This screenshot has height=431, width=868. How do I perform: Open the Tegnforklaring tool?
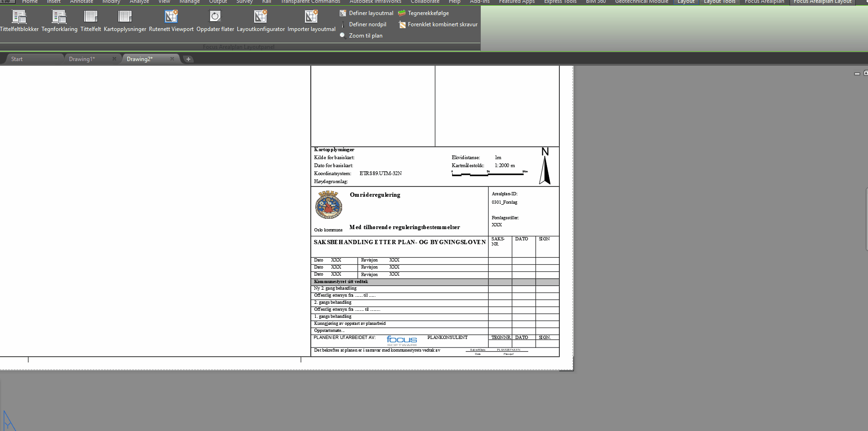coord(59,17)
